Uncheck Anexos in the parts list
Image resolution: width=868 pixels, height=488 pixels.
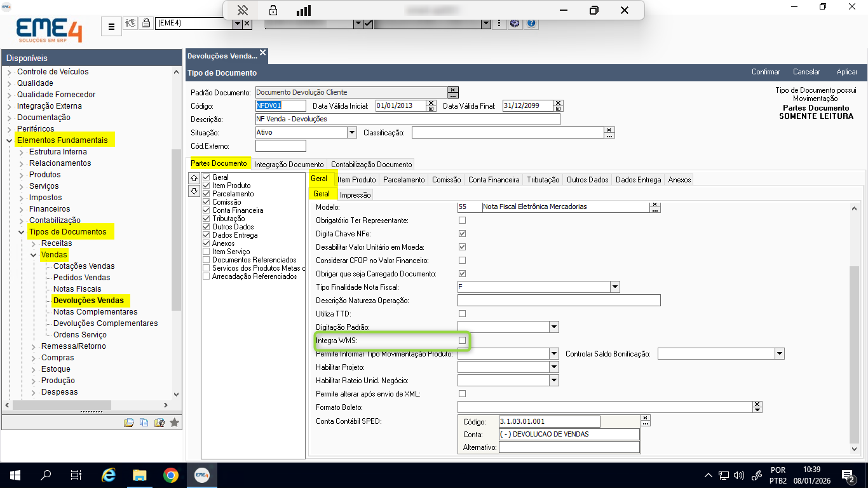click(x=206, y=243)
